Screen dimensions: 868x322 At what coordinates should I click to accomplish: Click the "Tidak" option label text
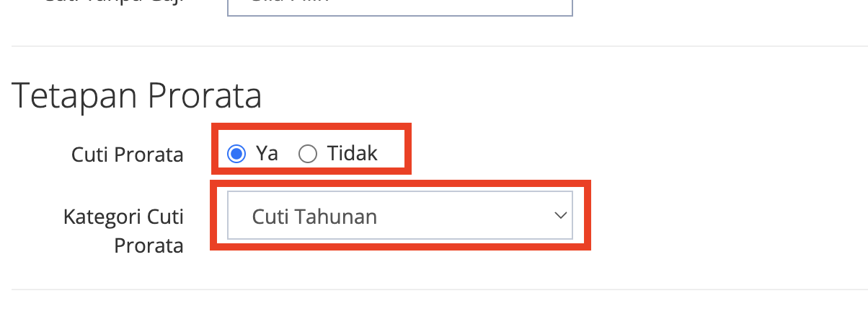click(352, 154)
